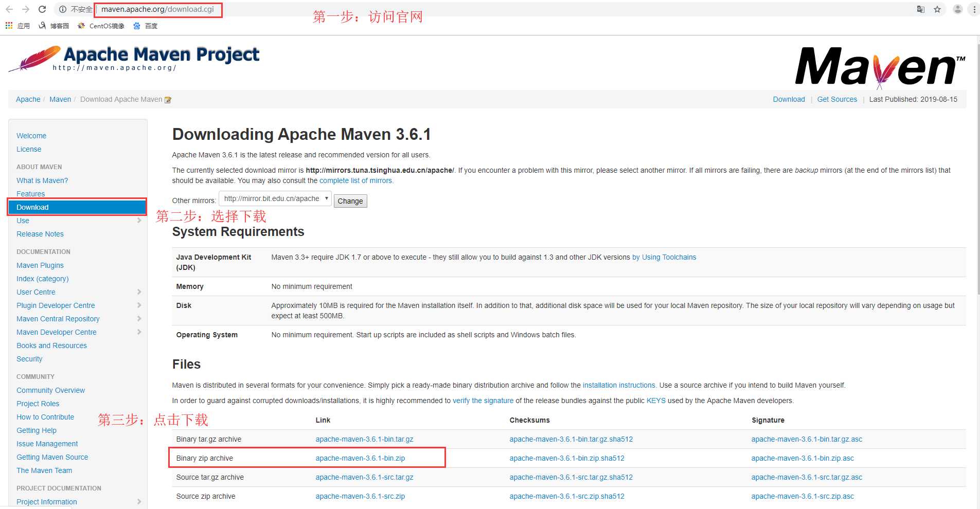Download apache-maven-3.6.1-bin.zip
980x509 pixels.
point(360,458)
